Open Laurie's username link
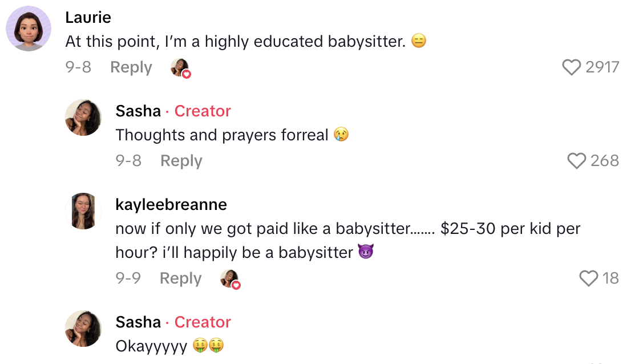The height and width of the screenshot is (364, 631). coord(88,18)
